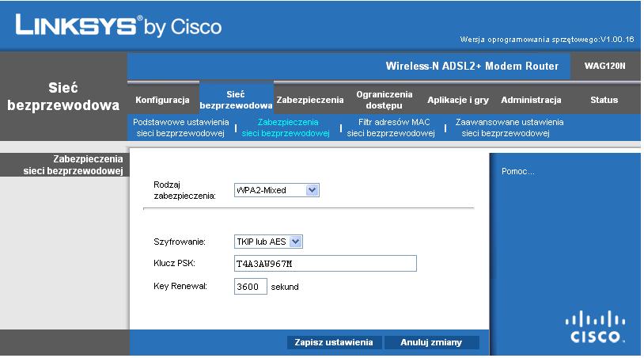Select Zabezpieczenia sieci bezprzewodowej subtab
This screenshot has height=358, width=644.
point(286,128)
